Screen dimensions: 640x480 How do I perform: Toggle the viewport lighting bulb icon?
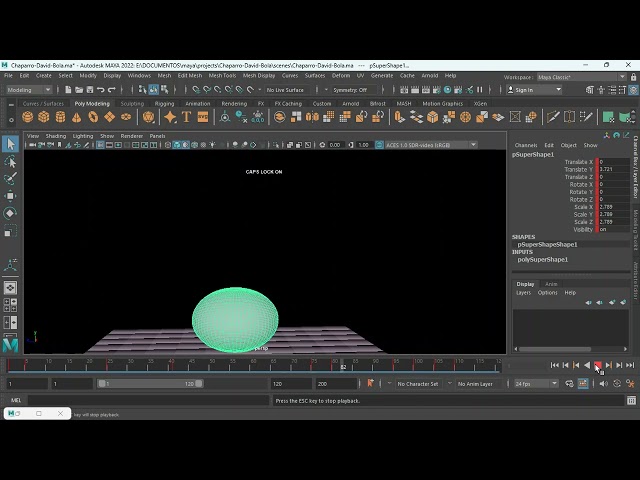tap(212, 145)
